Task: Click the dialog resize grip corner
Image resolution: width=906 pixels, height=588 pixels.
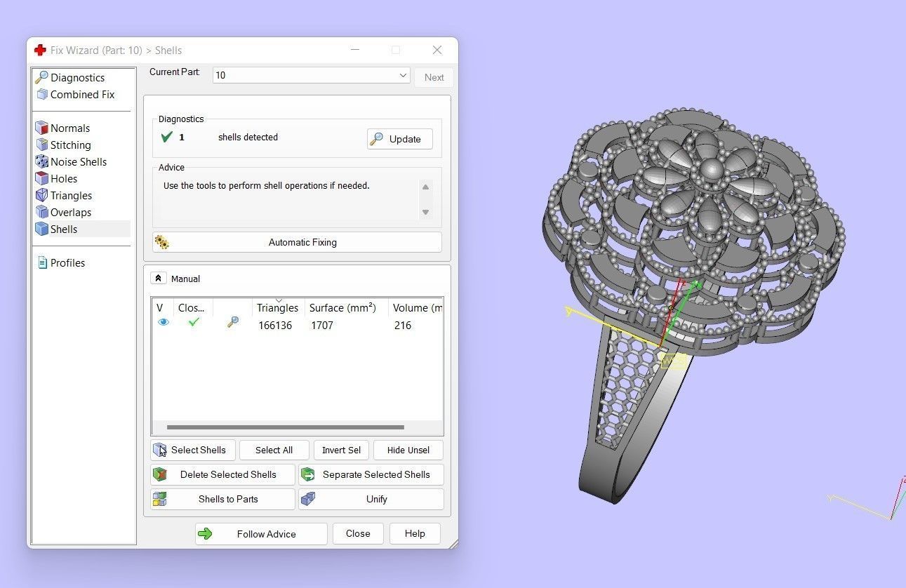Action: pyautogui.click(x=453, y=544)
